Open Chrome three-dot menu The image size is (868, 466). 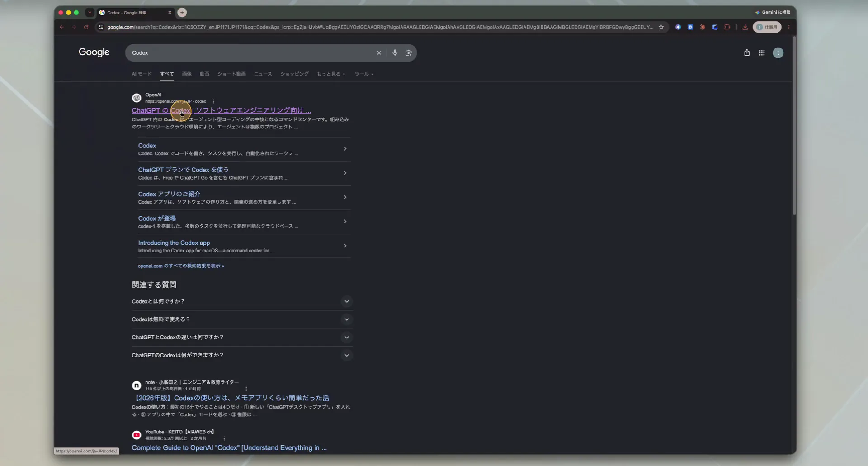pyautogui.click(x=789, y=27)
